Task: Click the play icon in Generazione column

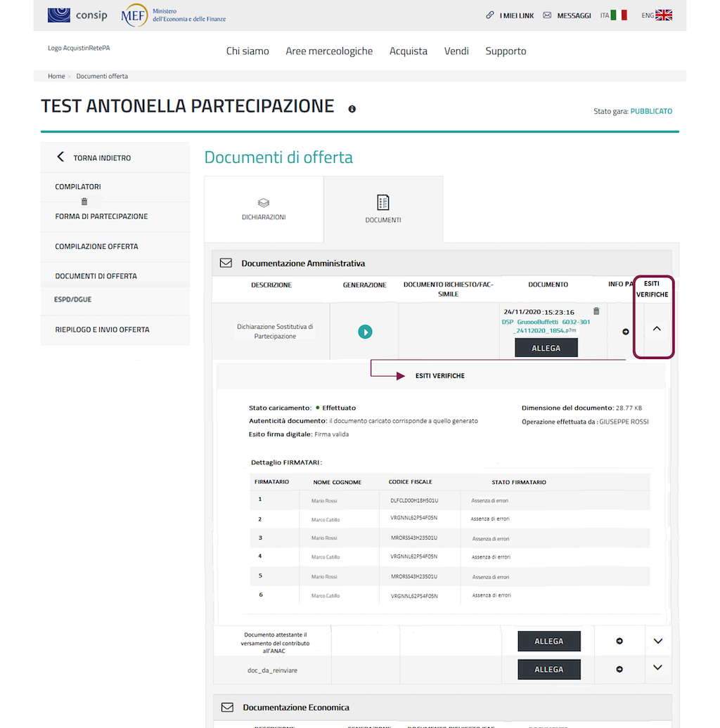Action: coord(364,332)
